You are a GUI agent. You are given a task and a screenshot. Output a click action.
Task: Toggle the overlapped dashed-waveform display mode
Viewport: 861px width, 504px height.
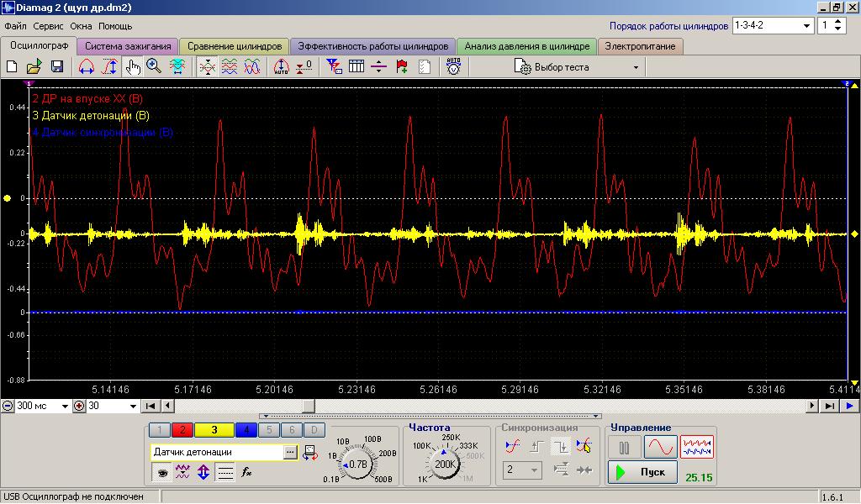(x=207, y=67)
